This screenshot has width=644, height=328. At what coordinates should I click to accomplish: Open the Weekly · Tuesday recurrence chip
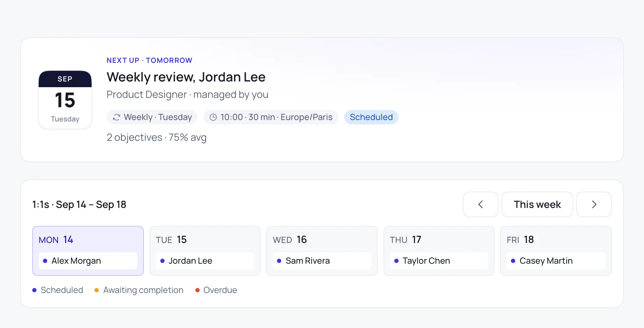coord(152,117)
